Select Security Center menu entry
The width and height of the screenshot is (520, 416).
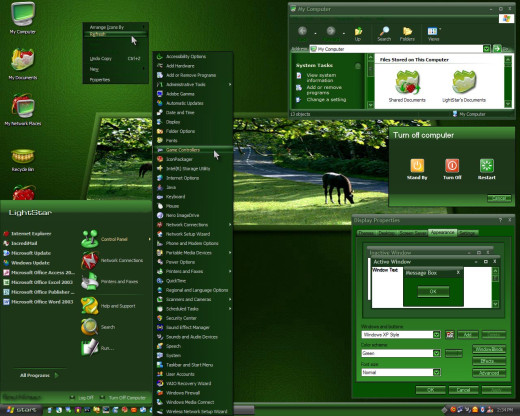193,318
